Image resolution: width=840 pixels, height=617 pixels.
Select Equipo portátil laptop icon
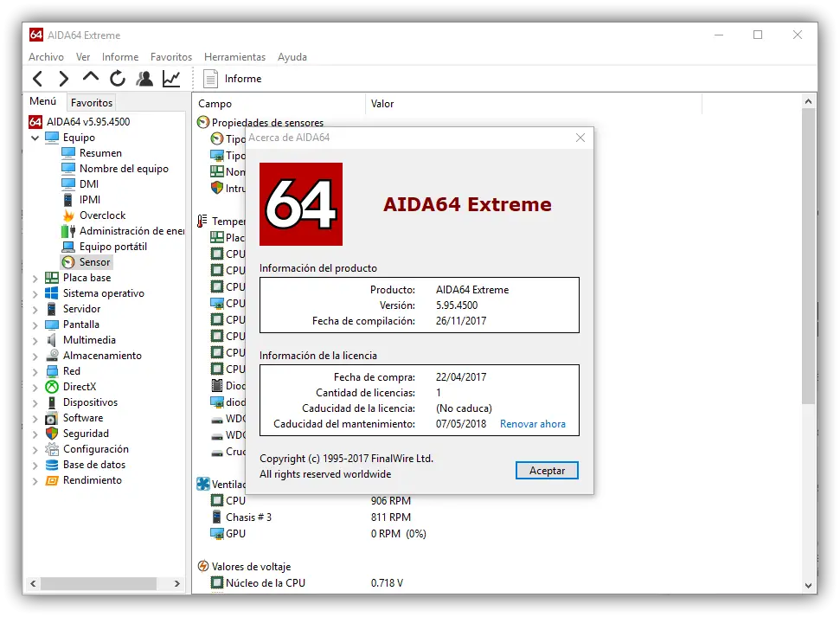click(x=68, y=247)
